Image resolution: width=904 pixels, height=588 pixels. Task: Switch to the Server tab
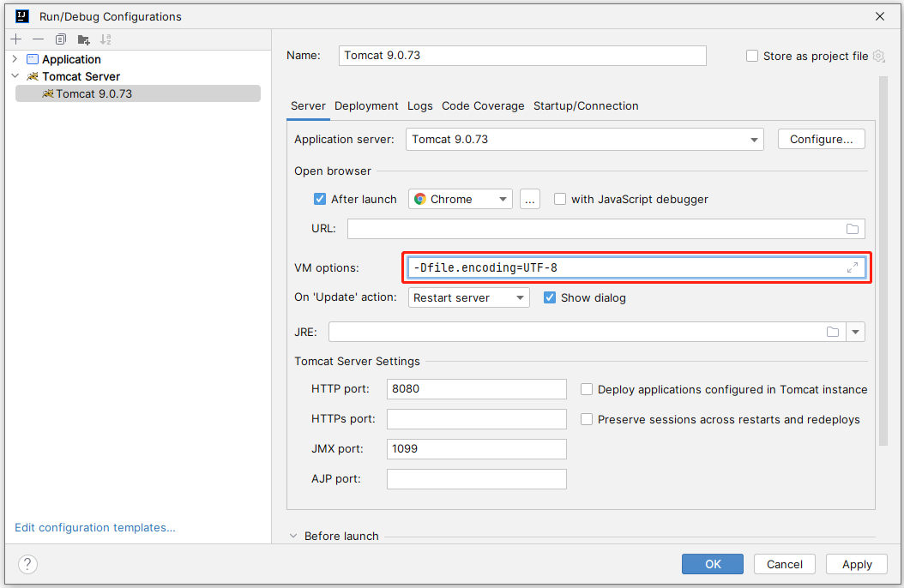click(x=308, y=106)
